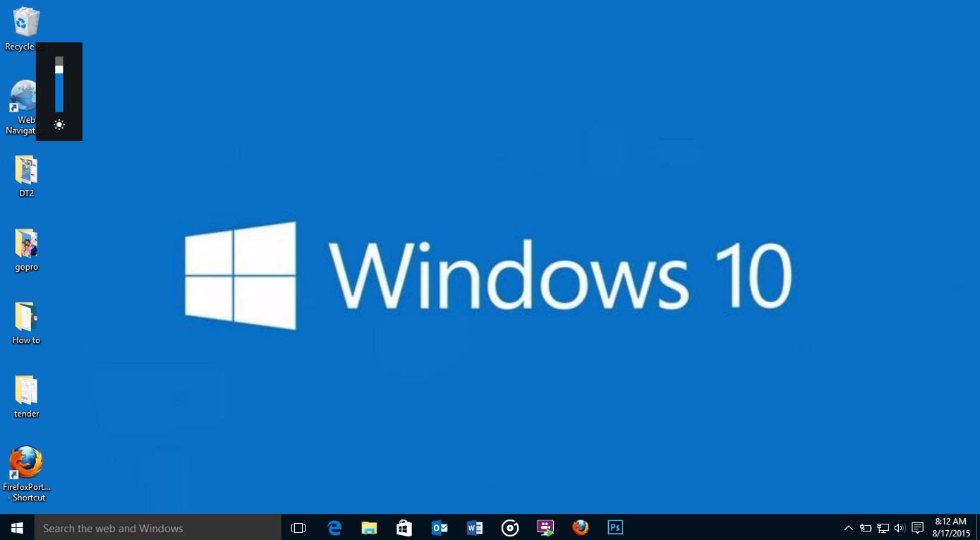Open the Windows Start menu
This screenshot has height=540, width=980.
pos(17,528)
